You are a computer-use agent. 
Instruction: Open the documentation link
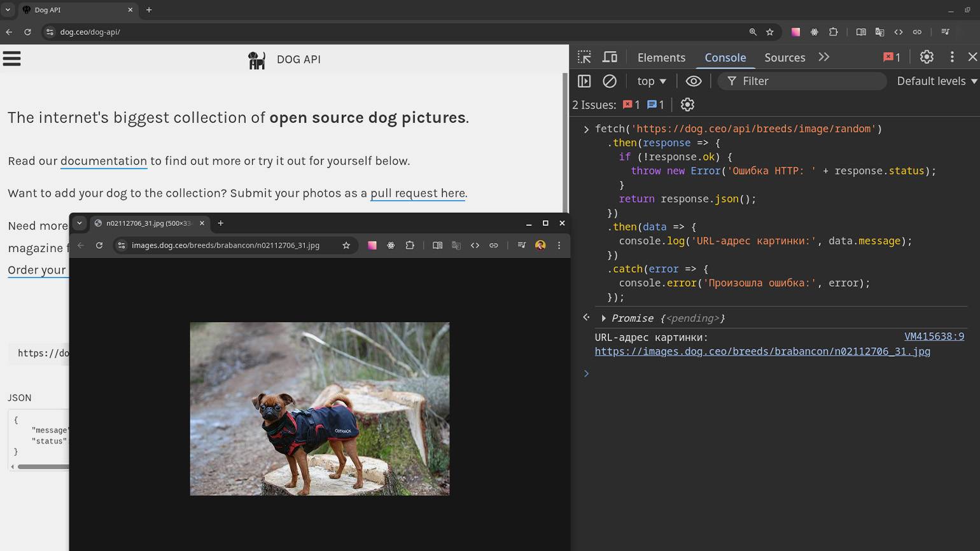point(104,161)
